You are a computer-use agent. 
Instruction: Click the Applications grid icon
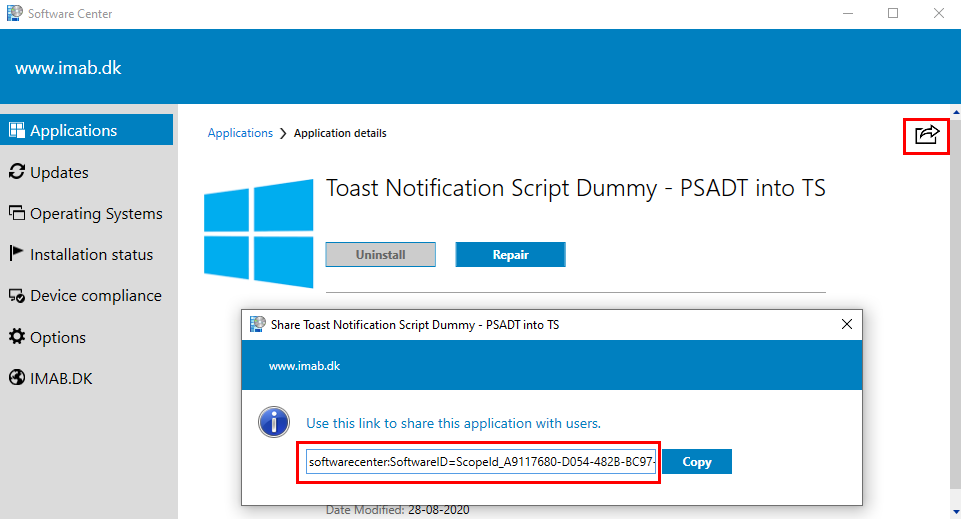[x=17, y=130]
